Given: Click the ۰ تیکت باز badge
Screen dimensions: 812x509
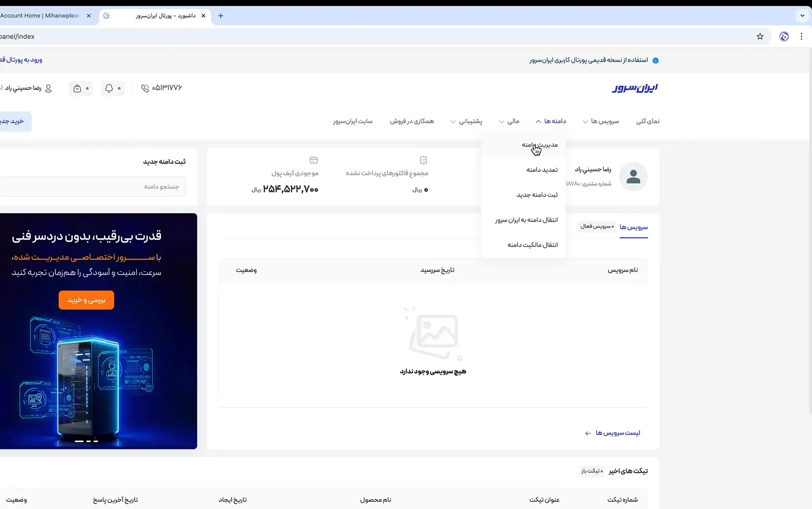Looking at the screenshot, I should [x=592, y=471].
